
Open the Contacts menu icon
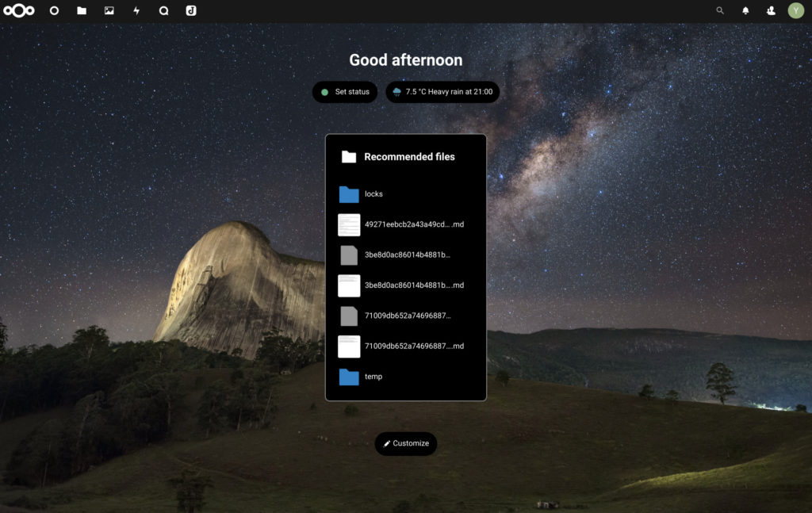coord(771,10)
